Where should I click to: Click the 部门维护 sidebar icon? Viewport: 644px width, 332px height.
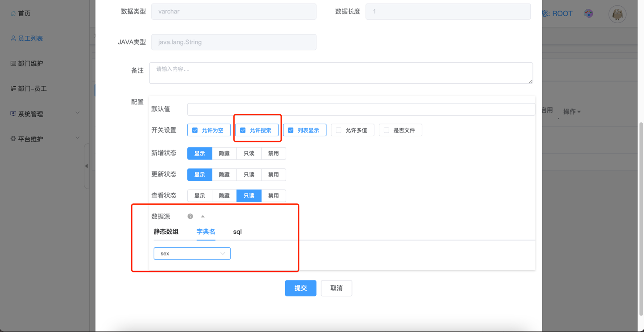(x=13, y=64)
